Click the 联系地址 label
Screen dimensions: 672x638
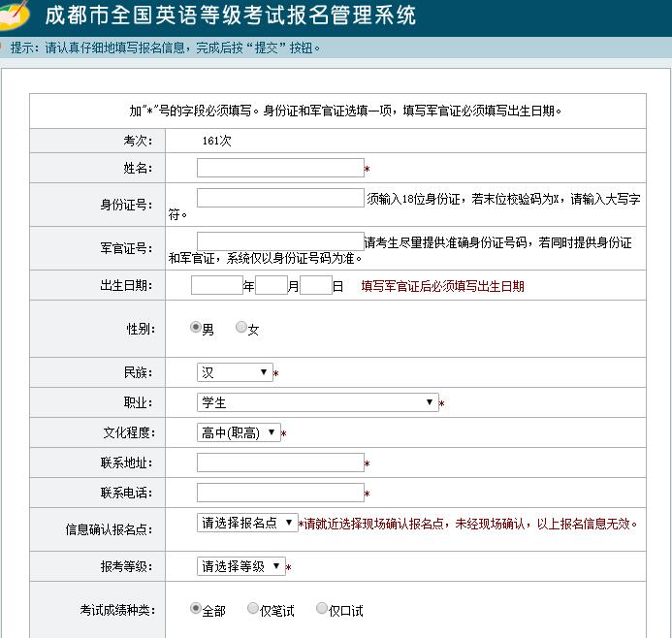(126, 463)
